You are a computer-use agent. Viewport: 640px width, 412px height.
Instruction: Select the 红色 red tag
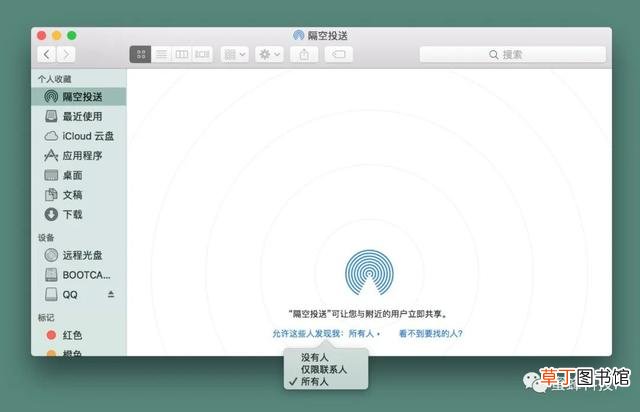click(x=79, y=335)
